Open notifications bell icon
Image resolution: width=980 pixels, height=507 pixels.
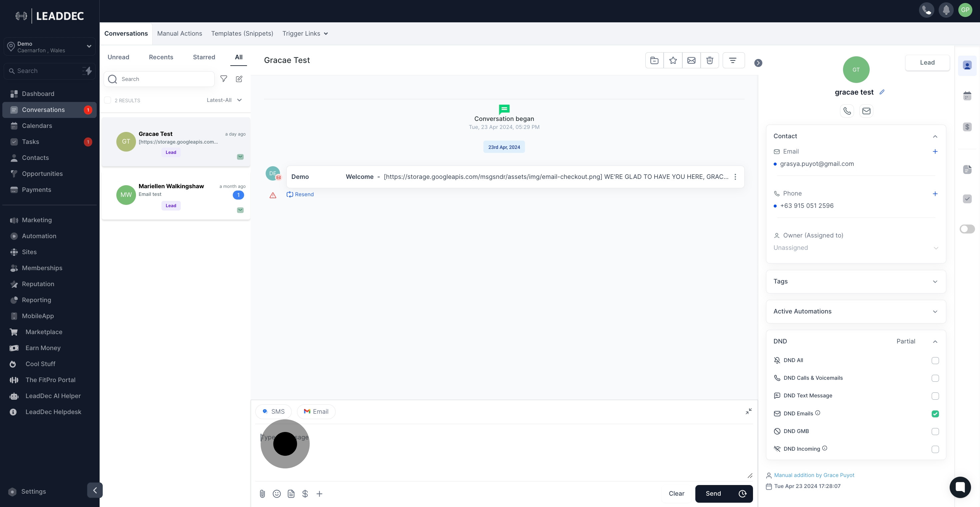pyautogui.click(x=946, y=10)
